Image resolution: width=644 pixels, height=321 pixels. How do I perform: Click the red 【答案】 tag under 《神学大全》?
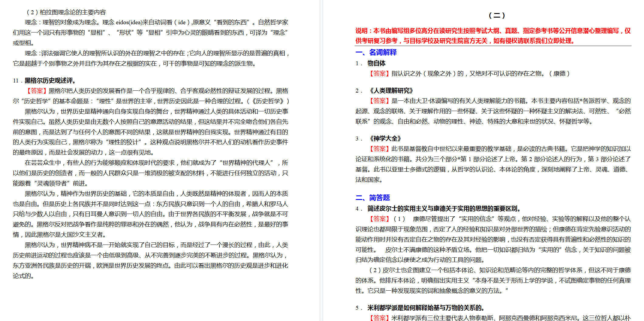click(x=379, y=149)
